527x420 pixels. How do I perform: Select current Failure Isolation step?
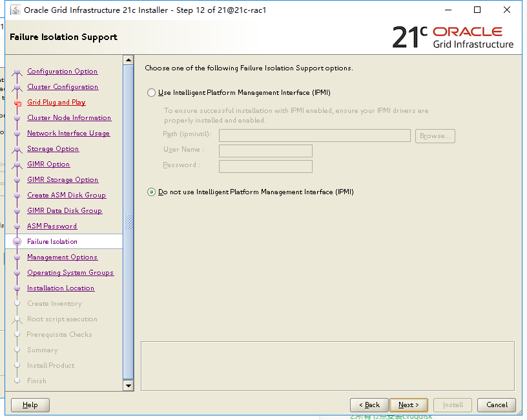64,241
